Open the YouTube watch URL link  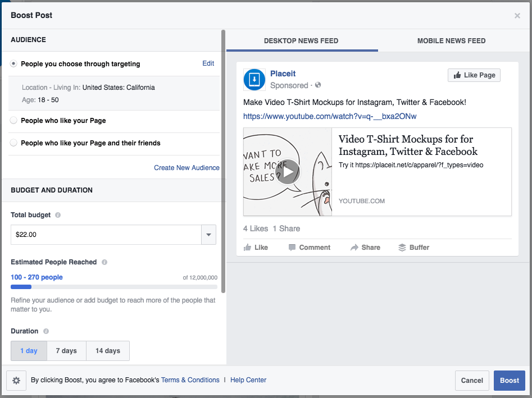[330, 116]
